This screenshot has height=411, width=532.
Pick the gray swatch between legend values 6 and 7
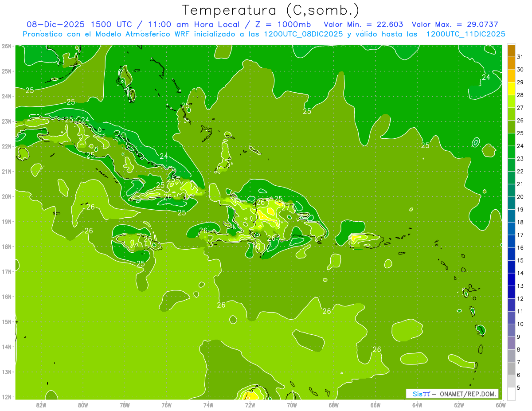click(x=511, y=368)
